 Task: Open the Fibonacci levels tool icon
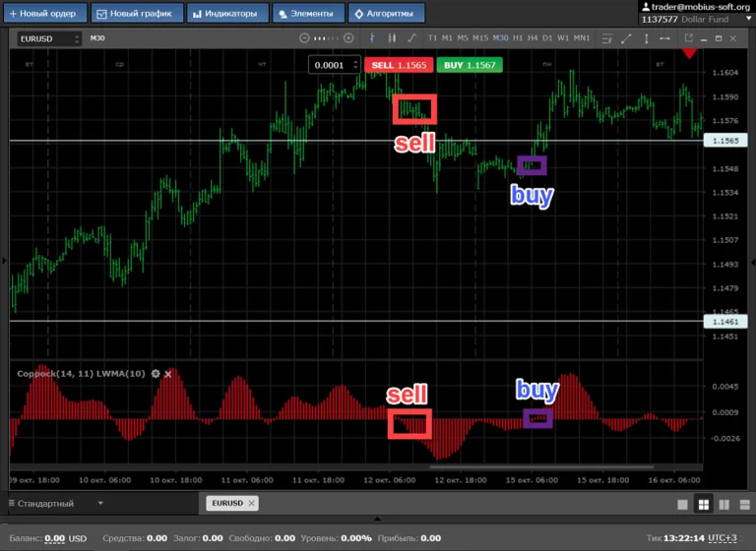[607, 38]
